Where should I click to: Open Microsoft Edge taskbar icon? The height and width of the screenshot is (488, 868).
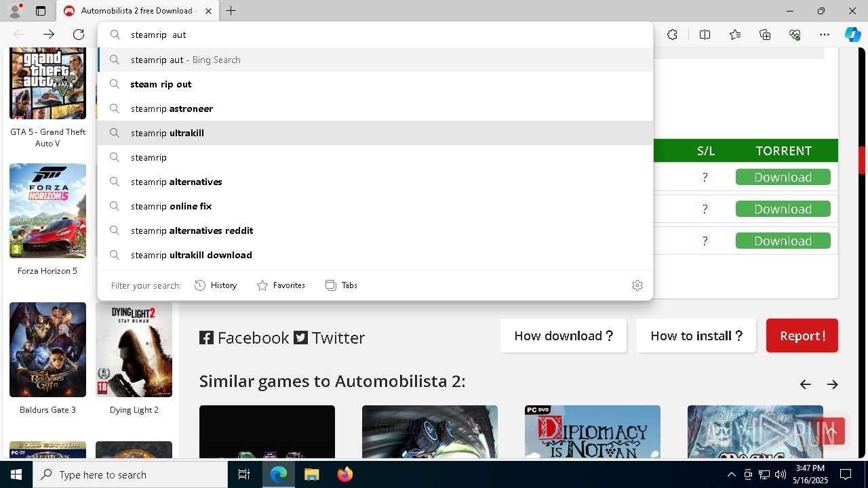click(279, 474)
